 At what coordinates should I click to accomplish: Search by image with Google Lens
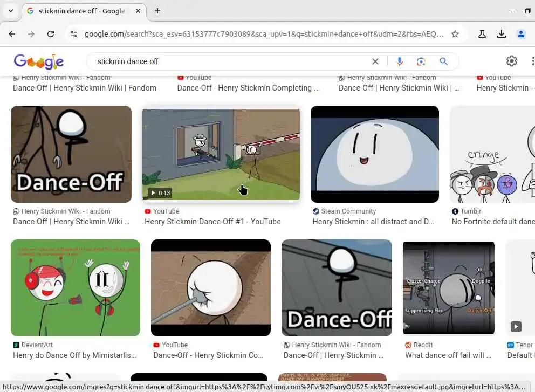click(x=421, y=61)
